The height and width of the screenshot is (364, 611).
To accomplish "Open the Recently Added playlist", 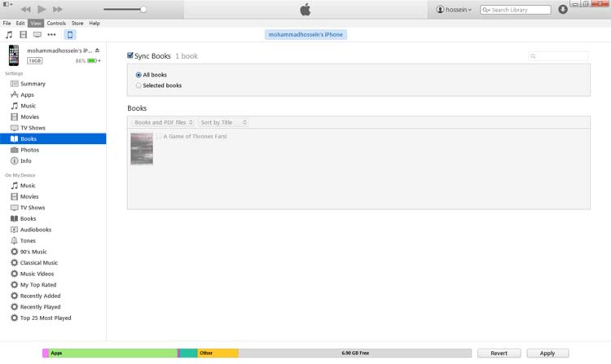I will [x=53, y=296].
